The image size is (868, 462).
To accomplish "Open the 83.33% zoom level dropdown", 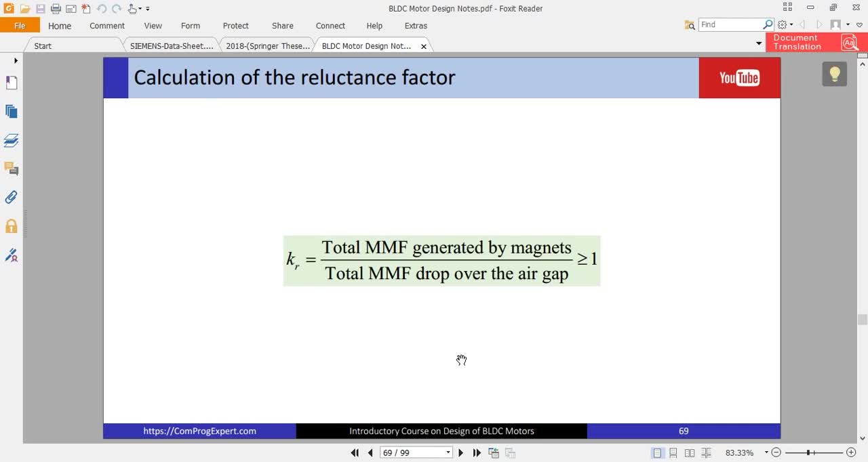I will click(766, 453).
